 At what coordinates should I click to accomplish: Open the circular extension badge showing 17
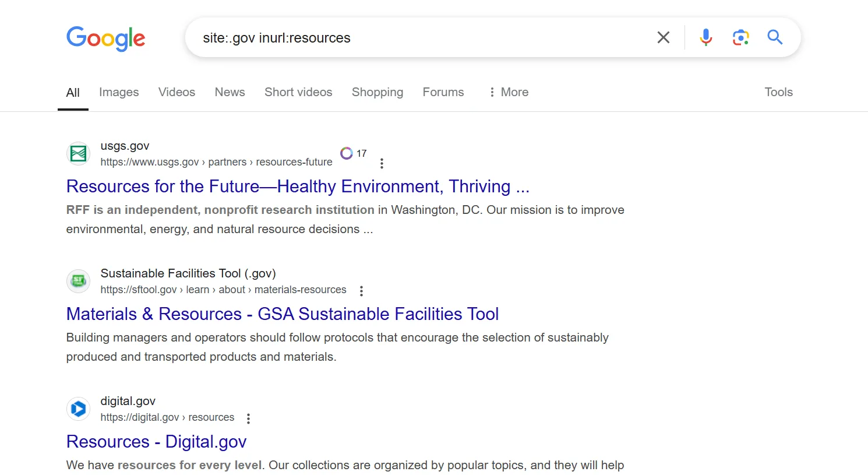(354, 153)
